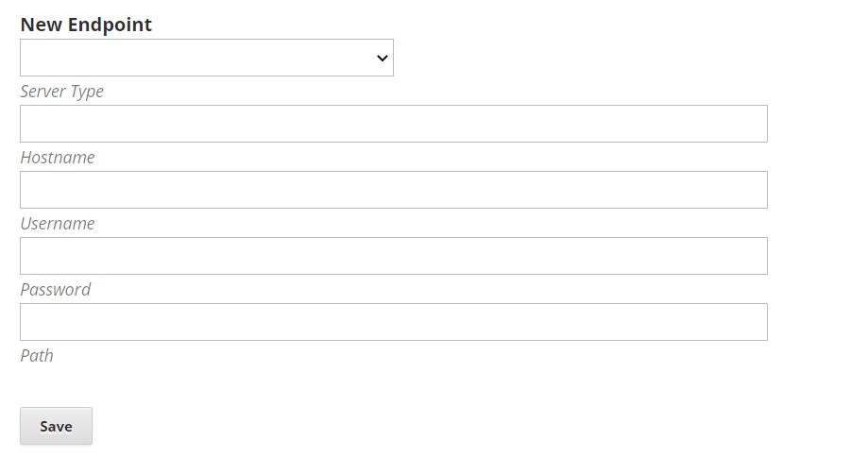Place the cursor in the hostname entry box
Screen dimensions: 868x457
pos(394,124)
